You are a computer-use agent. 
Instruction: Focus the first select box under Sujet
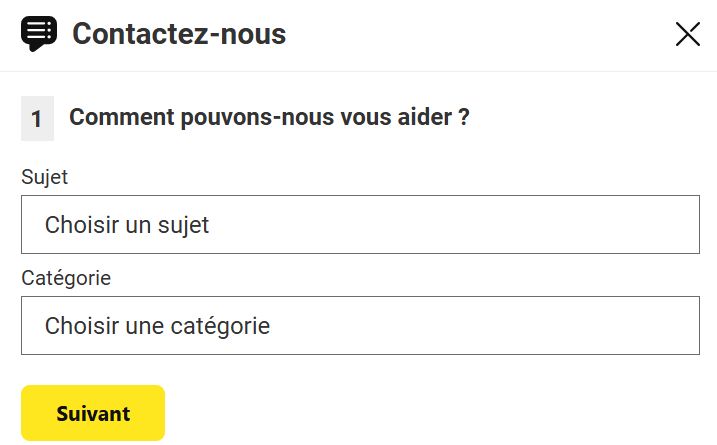pos(360,225)
